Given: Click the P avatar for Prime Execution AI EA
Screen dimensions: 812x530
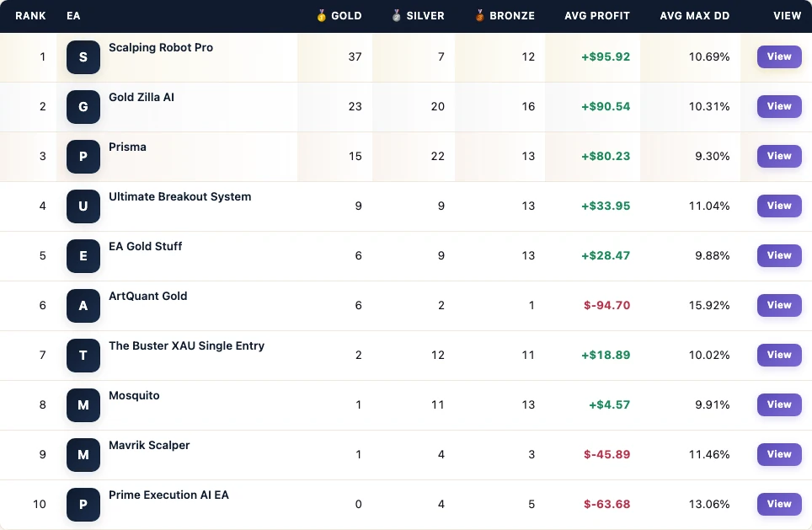Looking at the screenshot, I should pos(83,505).
